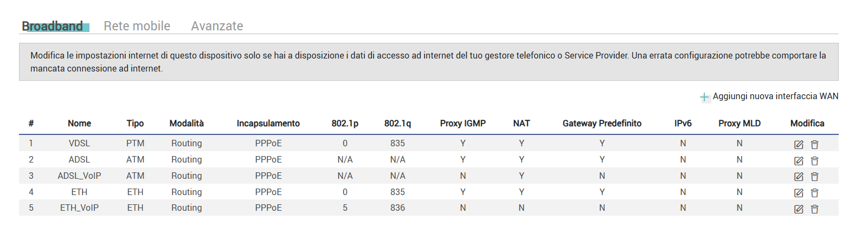Click the Incapsulamento column header
Screen dimensions: 868x246
coord(268,124)
